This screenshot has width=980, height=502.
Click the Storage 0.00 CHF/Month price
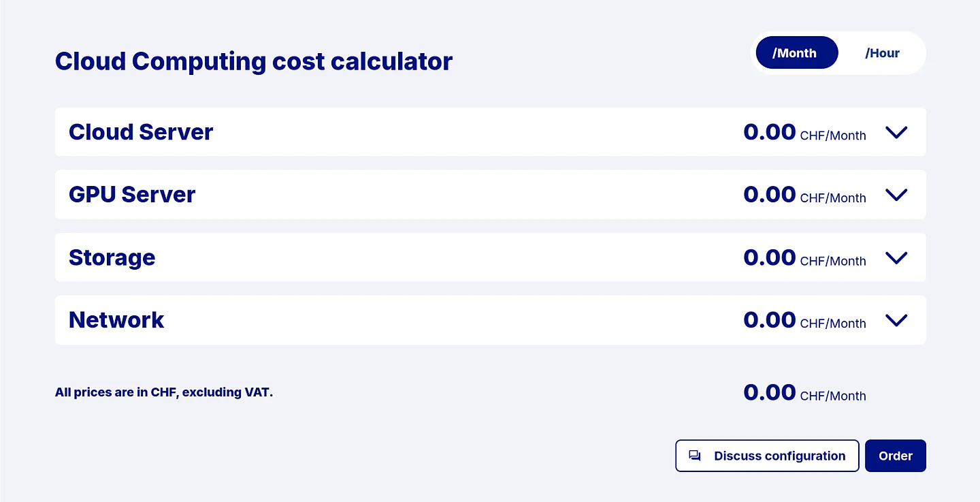804,257
